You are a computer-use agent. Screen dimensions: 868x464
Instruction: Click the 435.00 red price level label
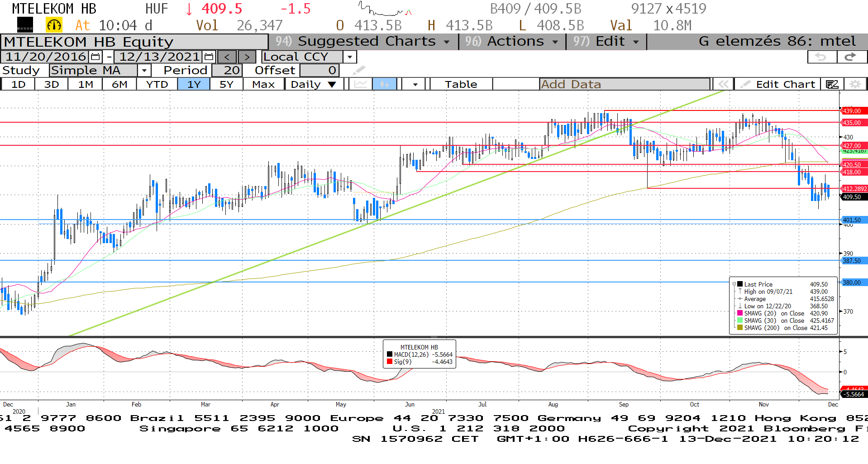coord(854,123)
